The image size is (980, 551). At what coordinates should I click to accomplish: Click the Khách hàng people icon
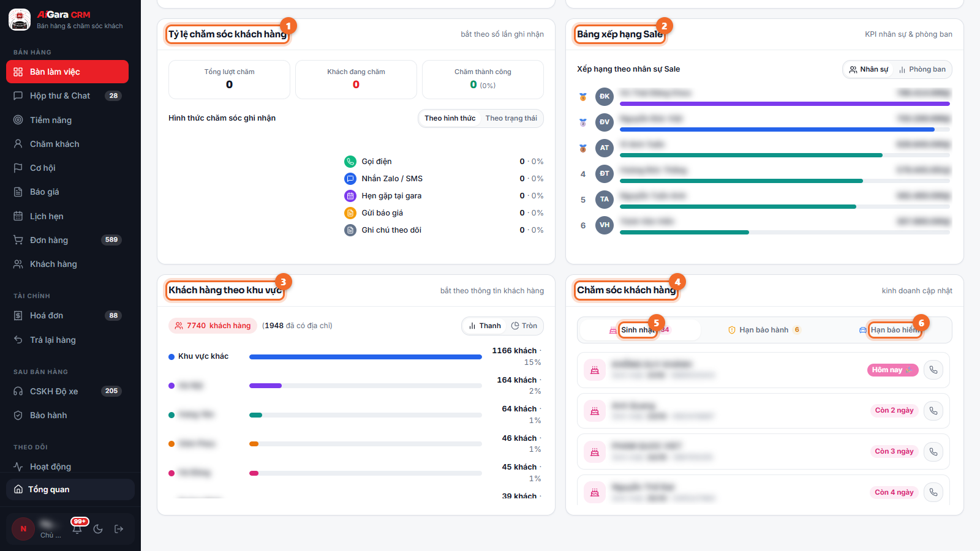[x=18, y=264]
